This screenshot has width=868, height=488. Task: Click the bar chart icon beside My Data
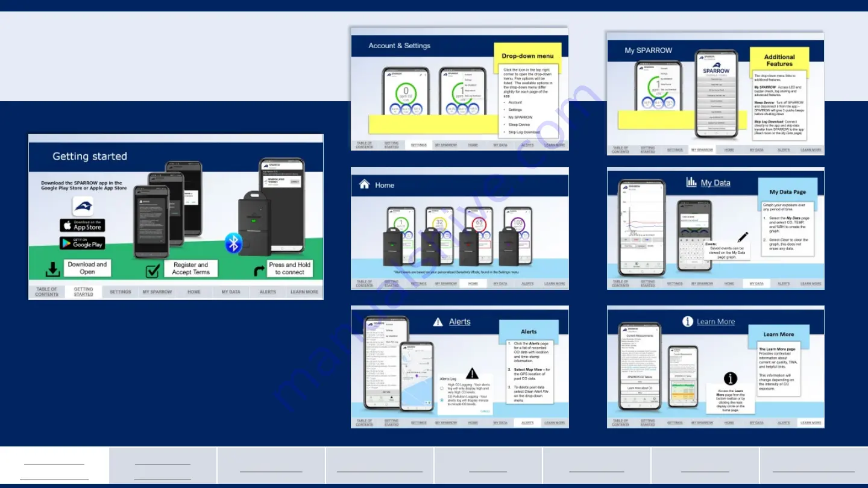691,182
